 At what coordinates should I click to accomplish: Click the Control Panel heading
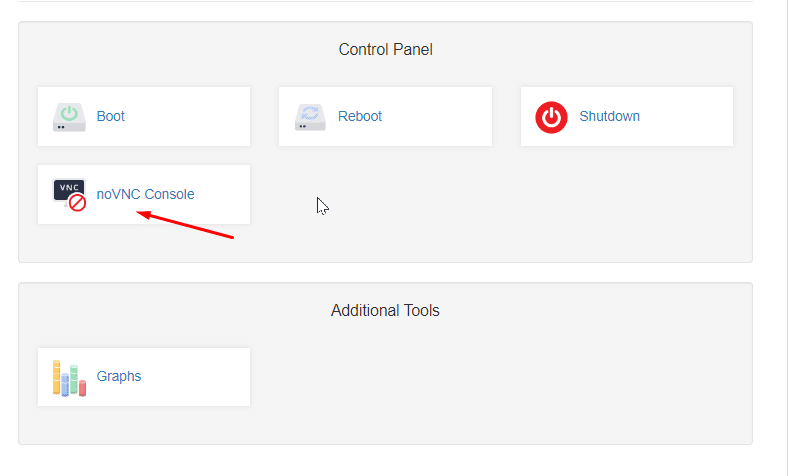385,49
